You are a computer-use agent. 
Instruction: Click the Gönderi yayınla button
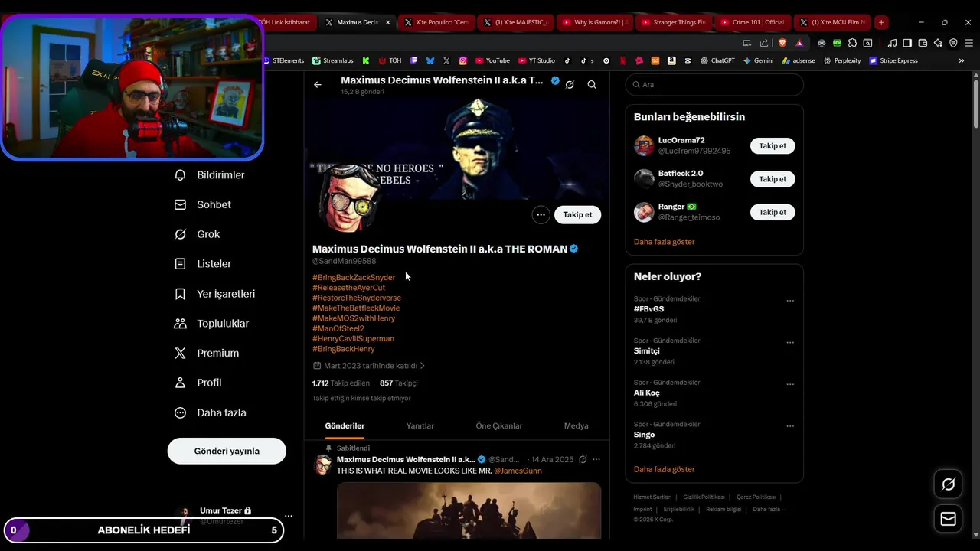[x=227, y=451]
